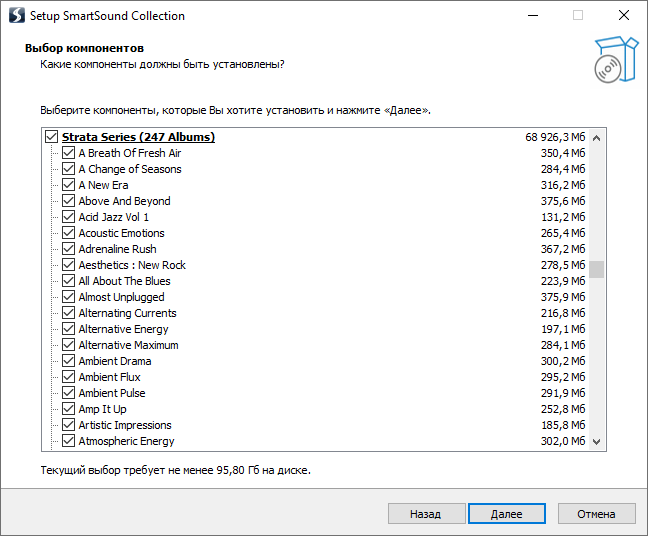Select the Ambient Drama label
648x536 pixels.
click(x=115, y=361)
